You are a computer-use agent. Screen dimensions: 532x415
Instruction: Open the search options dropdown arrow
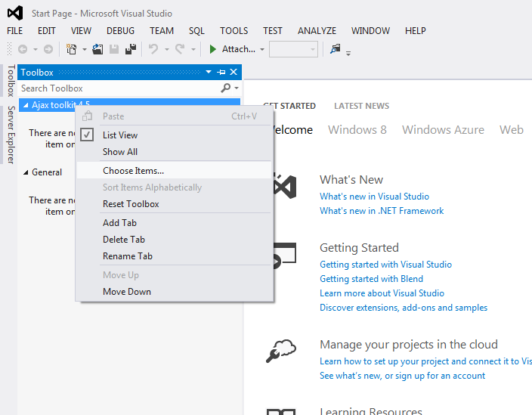237,88
